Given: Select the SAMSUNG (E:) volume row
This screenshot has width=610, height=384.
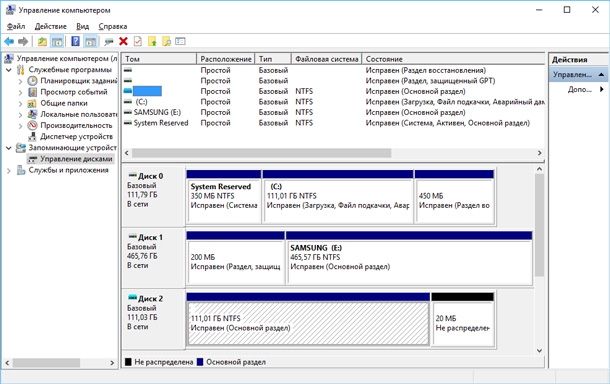Looking at the screenshot, I should (x=333, y=112).
